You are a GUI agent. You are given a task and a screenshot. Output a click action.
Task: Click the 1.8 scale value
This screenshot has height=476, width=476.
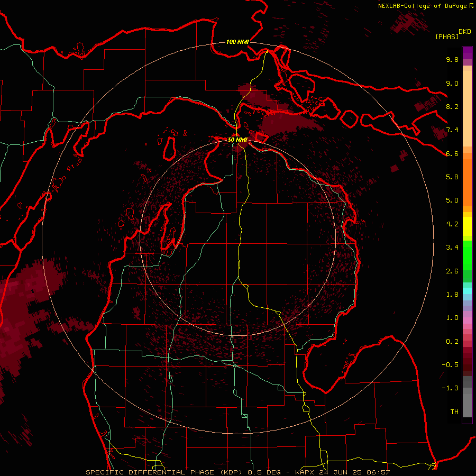point(452,295)
